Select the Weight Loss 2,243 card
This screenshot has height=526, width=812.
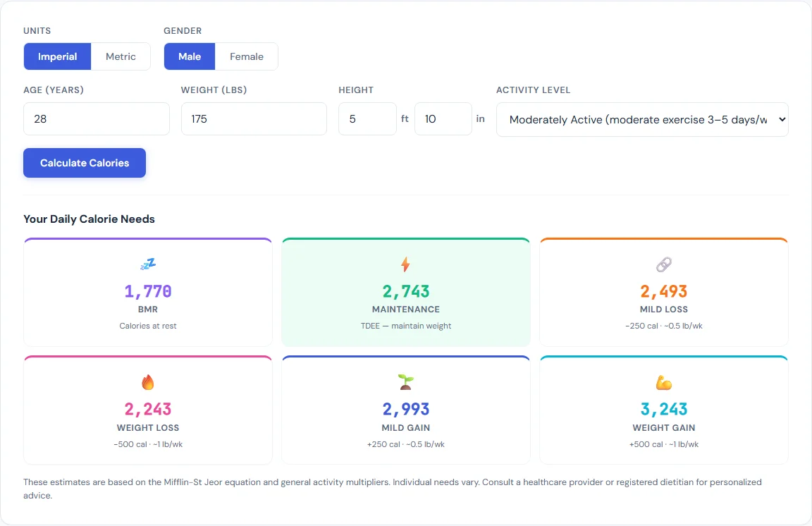(x=147, y=410)
